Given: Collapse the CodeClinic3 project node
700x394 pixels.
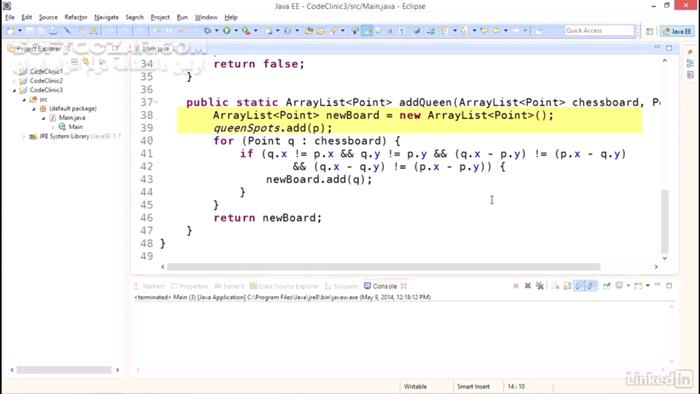Looking at the screenshot, I should (x=14, y=90).
